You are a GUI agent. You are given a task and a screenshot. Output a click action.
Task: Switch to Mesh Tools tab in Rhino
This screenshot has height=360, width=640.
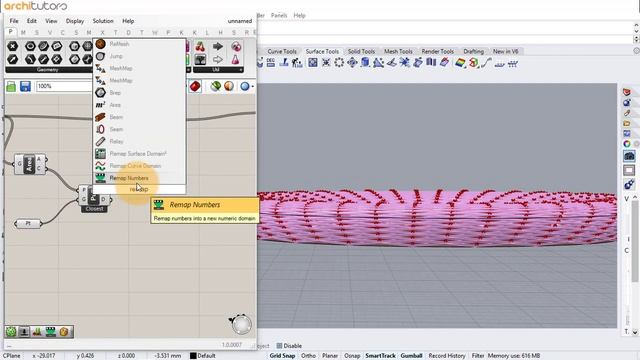pos(398,51)
